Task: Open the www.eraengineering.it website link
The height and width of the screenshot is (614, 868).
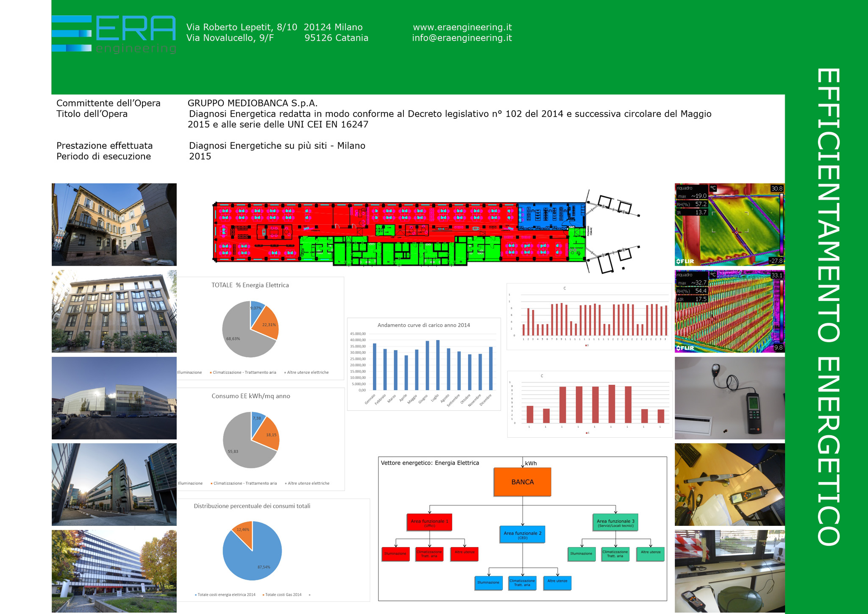Action: pos(462,27)
